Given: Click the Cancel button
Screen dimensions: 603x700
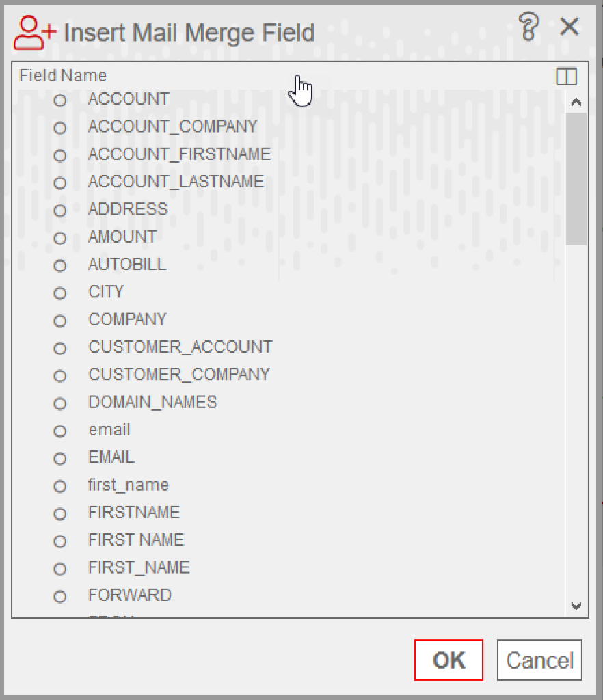Looking at the screenshot, I should click(x=539, y=660).
